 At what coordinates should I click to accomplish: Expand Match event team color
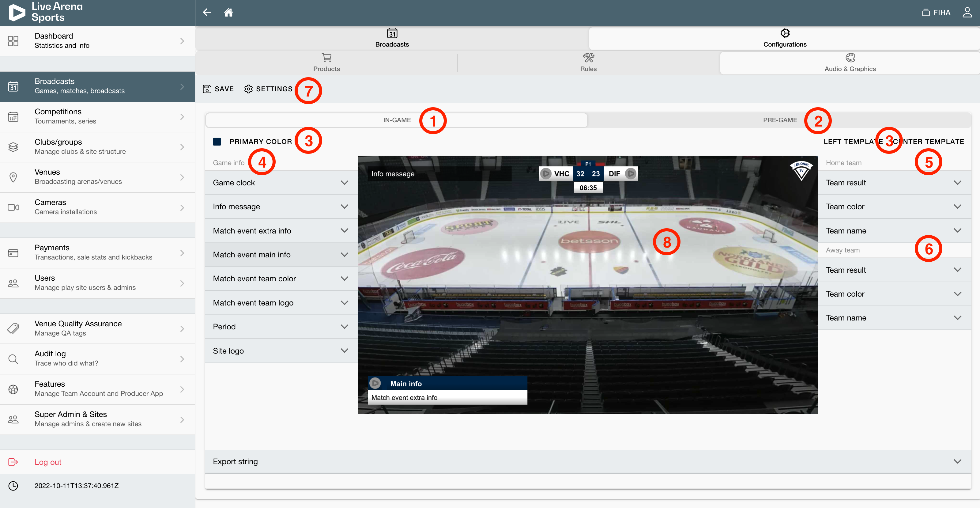(x=281, y=279)
